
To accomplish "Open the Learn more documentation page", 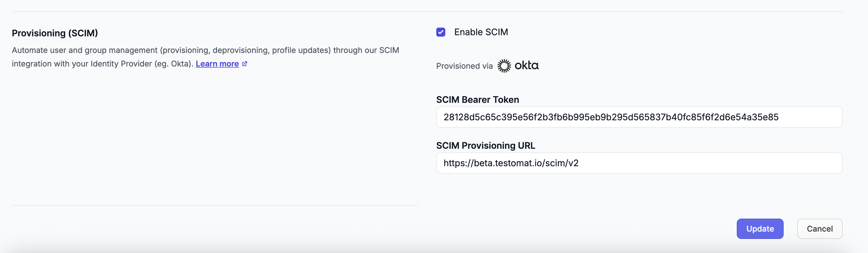I will [217, 64].
